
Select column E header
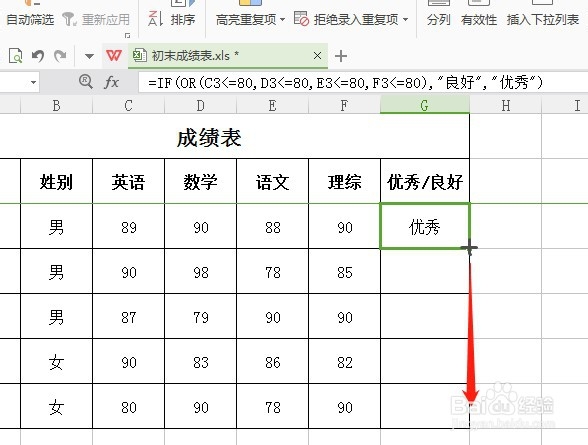(x=272, y=105)
